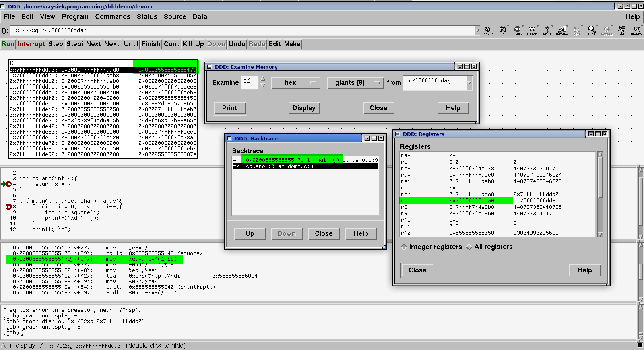Click the Cont command button

[x=171, y=44]
